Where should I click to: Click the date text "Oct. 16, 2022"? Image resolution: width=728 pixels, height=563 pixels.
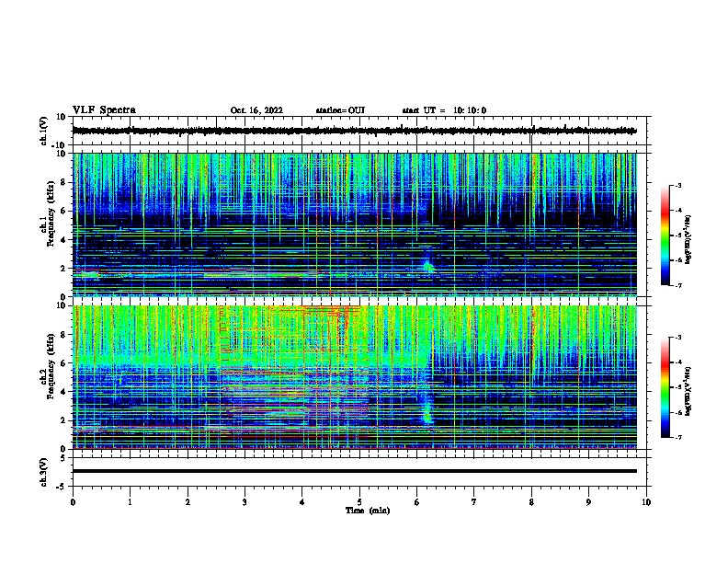click(256, 110)
